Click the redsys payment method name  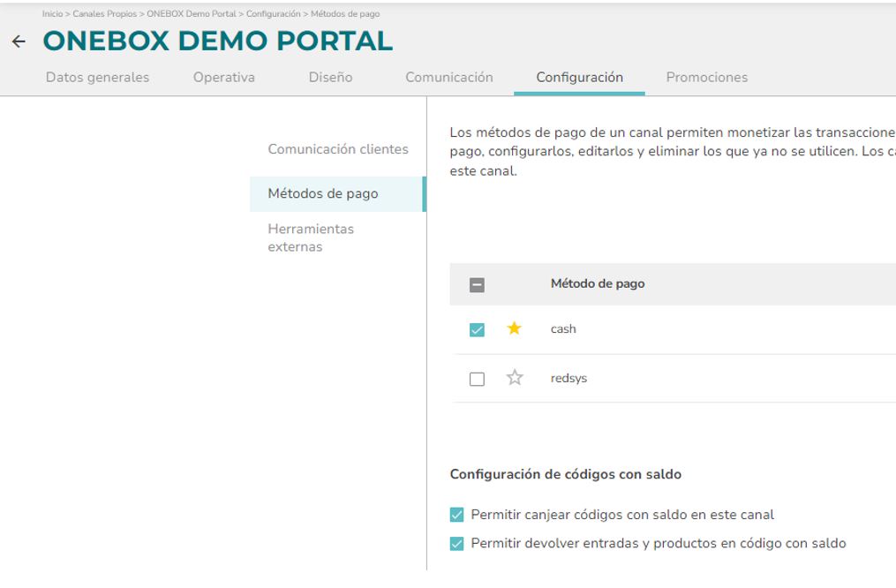point(568,378)
